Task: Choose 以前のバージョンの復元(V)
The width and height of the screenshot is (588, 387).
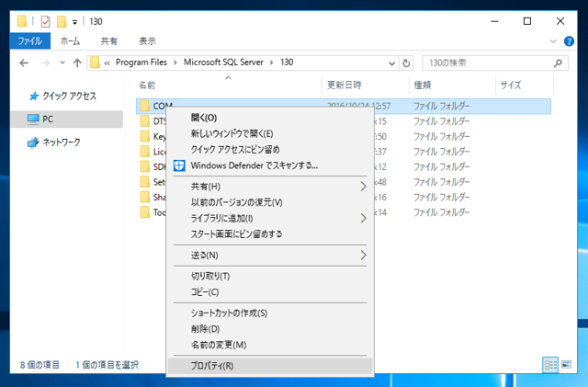Action: [x=270, y=202]
